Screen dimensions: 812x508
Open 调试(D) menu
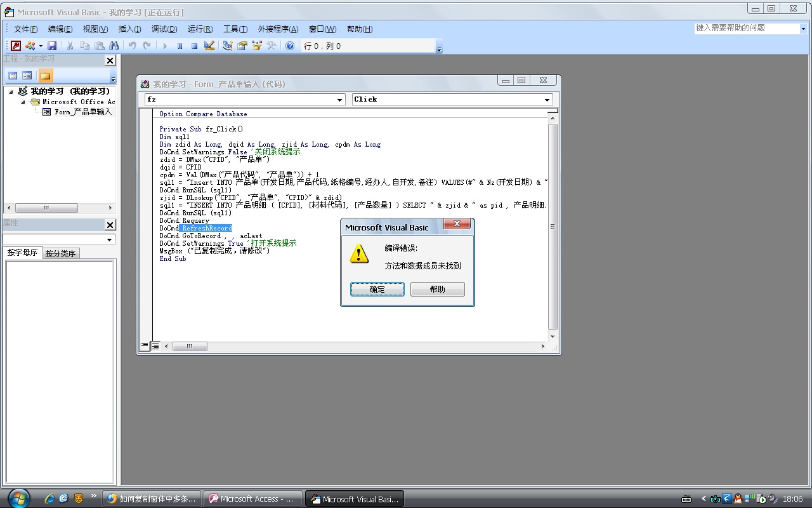click(164, 29)
